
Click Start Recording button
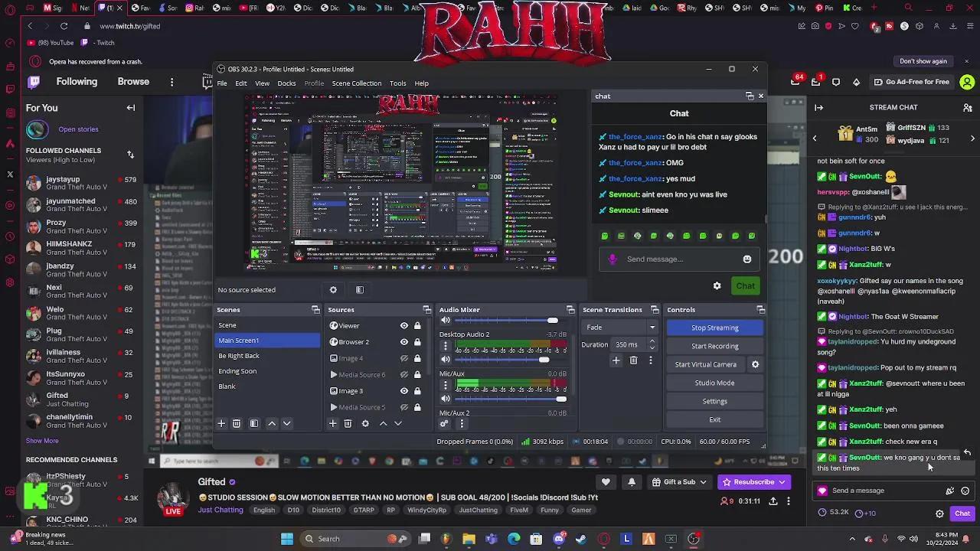(715, 346)
